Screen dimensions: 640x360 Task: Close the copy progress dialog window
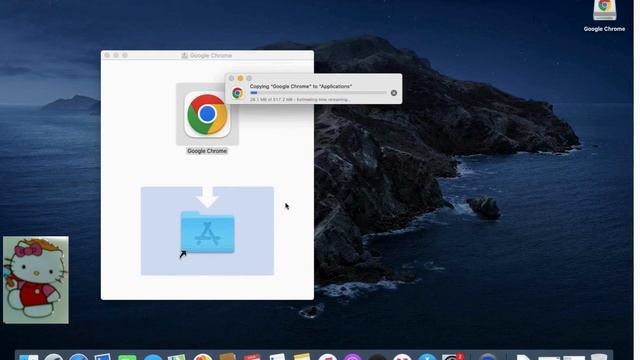coord(231,78)
